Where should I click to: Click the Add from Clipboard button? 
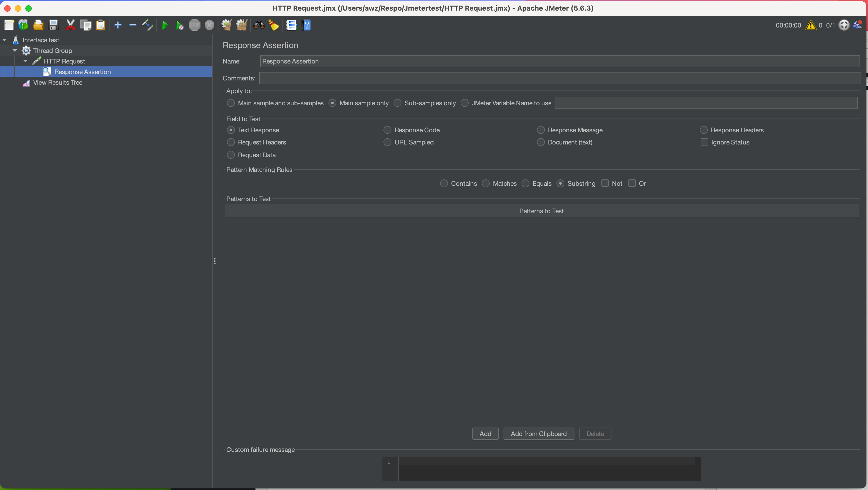click(538, 433)
